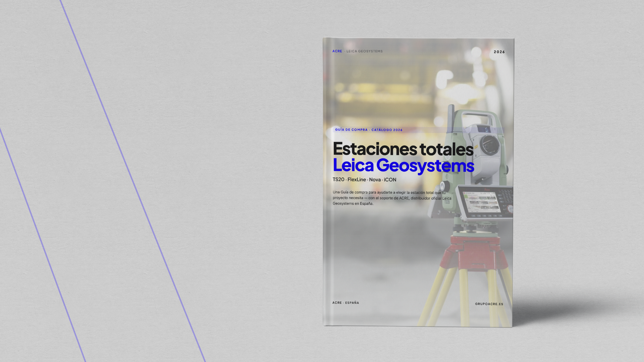Viewport: 644px width, 362px height.
Task: Click the 'Estaciones totales' headline
Action: tap(403, 149)
